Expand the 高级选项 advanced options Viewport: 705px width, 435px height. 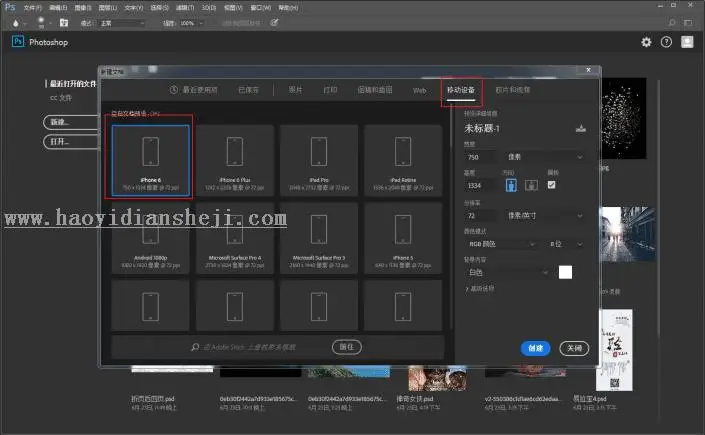pos(480,288)
